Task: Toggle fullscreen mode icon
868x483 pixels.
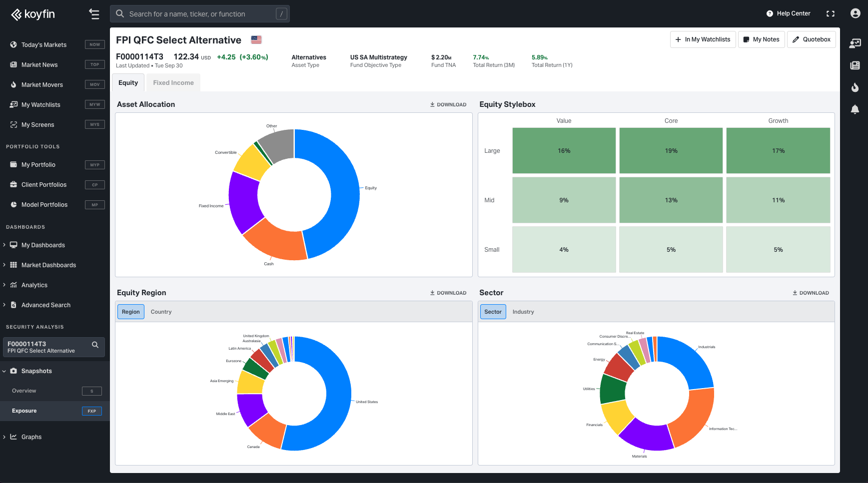Action: pos(830,13)
